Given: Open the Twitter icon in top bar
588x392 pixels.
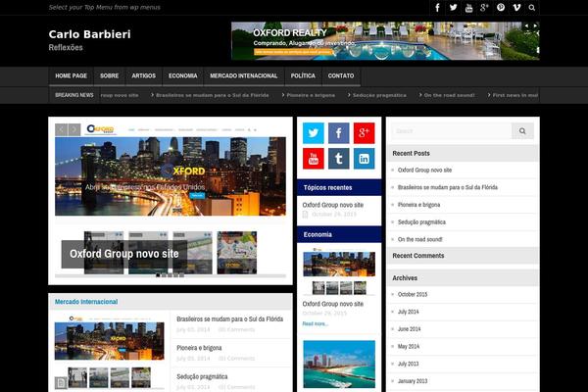Looking at the screenshot, I should tap(454, 8).
